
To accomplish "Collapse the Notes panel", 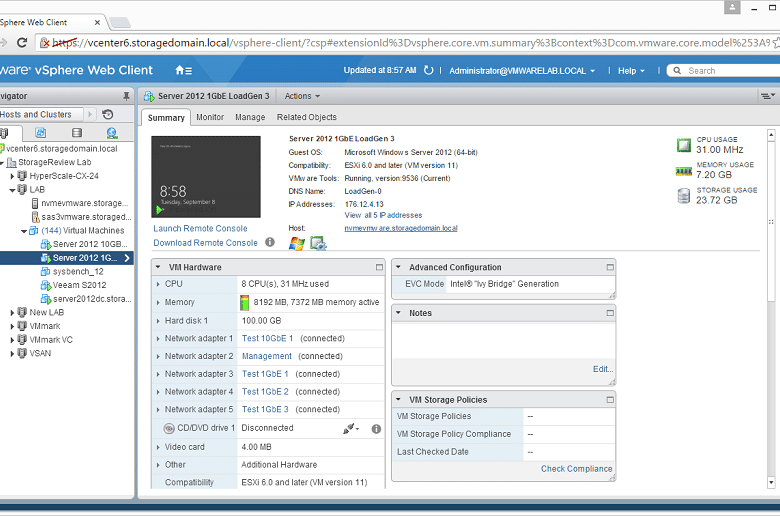I will 398,313.
